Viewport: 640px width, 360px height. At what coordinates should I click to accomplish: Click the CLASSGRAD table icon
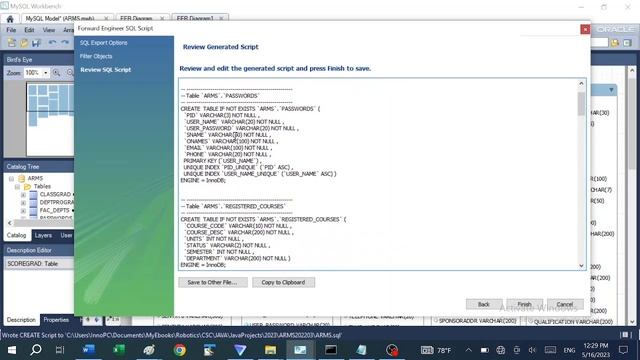point(33,194)
